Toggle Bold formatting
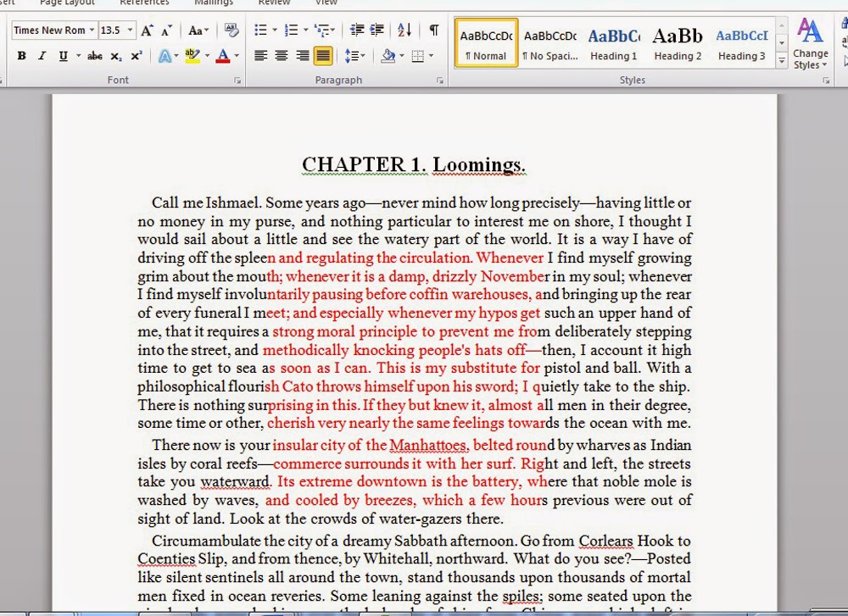848x616 pixels. (x=22, y=56)
